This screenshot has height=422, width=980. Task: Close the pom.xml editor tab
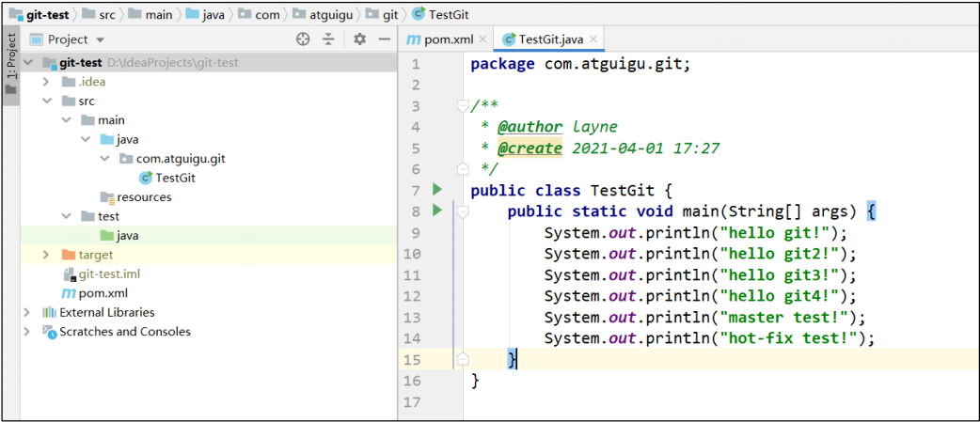click(x=483, y=39)
